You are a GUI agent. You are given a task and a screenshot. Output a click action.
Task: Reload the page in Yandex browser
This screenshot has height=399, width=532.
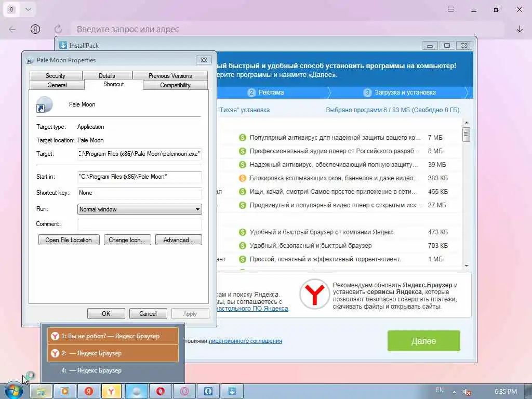[58, 29]
